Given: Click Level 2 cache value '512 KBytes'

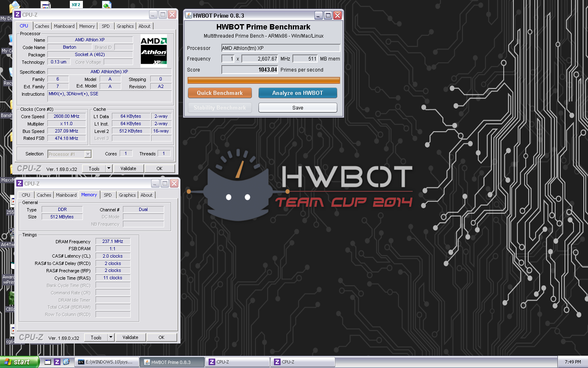Looking at the screenshot, I should point(131,131).
